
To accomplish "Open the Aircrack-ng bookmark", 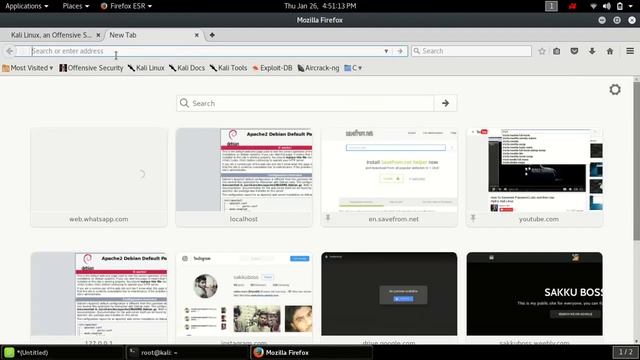I will [318, 68].
